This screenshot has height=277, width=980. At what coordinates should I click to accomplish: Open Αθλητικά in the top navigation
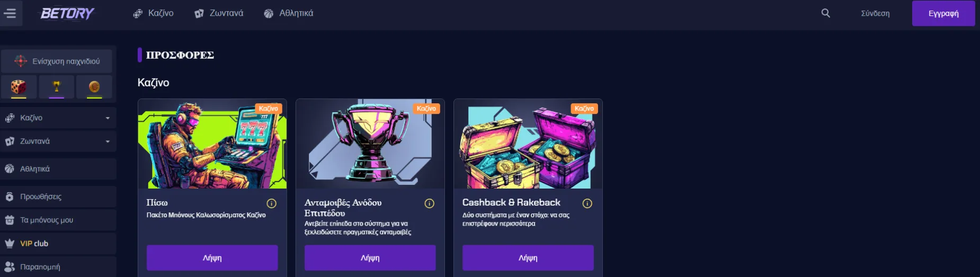[x=289, y=13]
